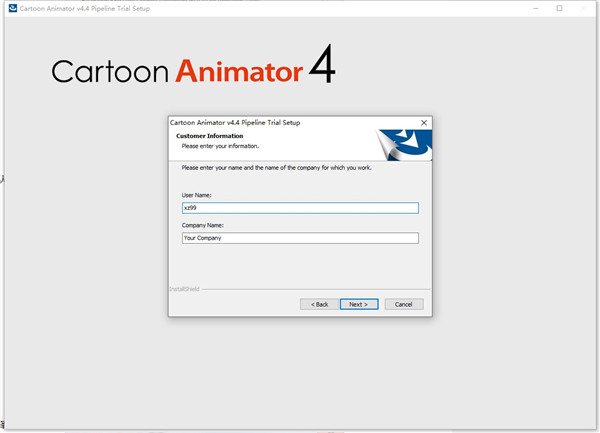This screenshot has width=600, height=433.
Task: Click the setup icon in the outer title bar
Action: (x=11, y=8)
